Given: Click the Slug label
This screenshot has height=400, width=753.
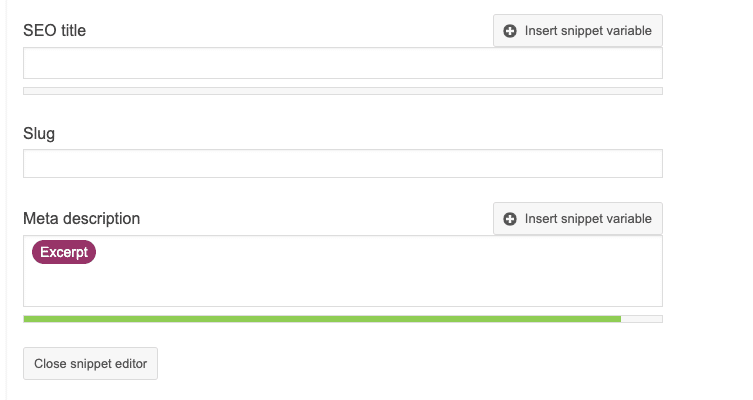Looking at the screenshot, I should click(39, 133).
